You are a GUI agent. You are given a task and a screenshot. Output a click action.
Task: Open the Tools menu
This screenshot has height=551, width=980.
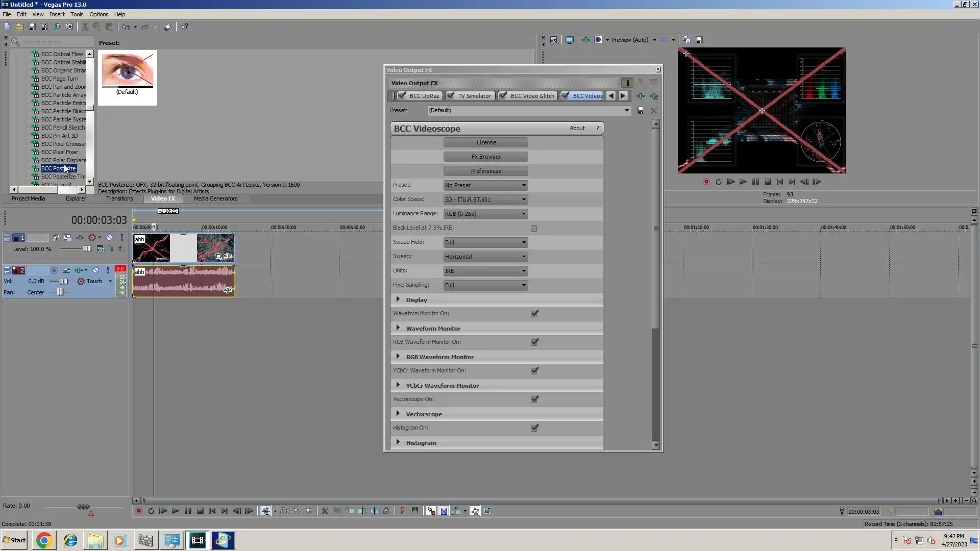point(77,14)
